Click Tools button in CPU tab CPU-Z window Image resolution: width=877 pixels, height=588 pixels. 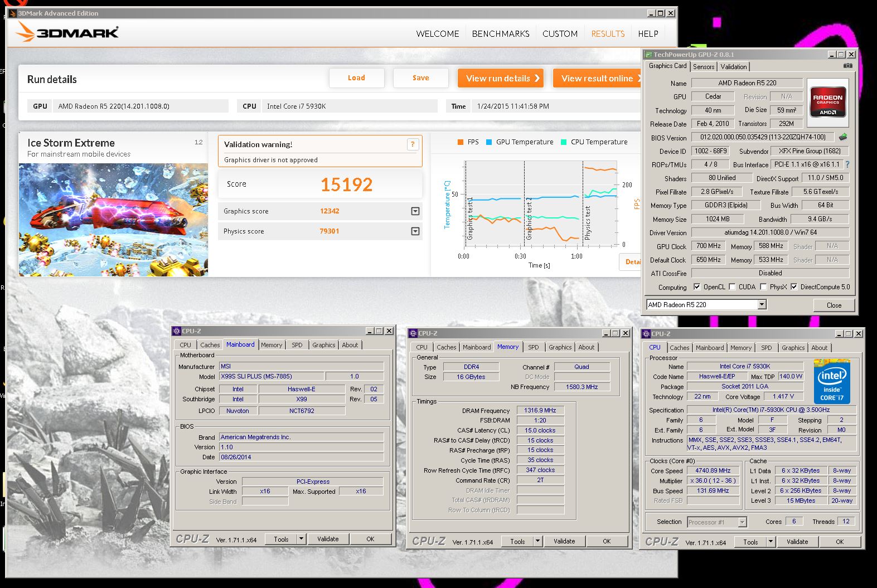tap(750, 542)
